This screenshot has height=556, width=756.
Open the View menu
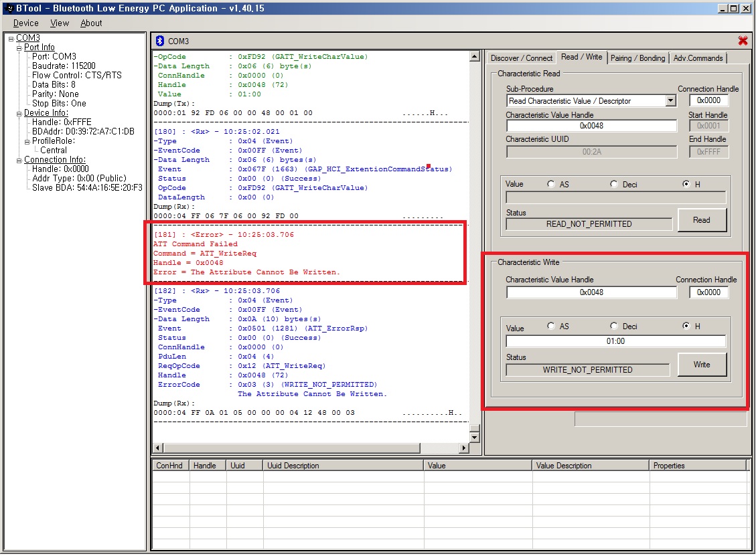pos(60,23)
